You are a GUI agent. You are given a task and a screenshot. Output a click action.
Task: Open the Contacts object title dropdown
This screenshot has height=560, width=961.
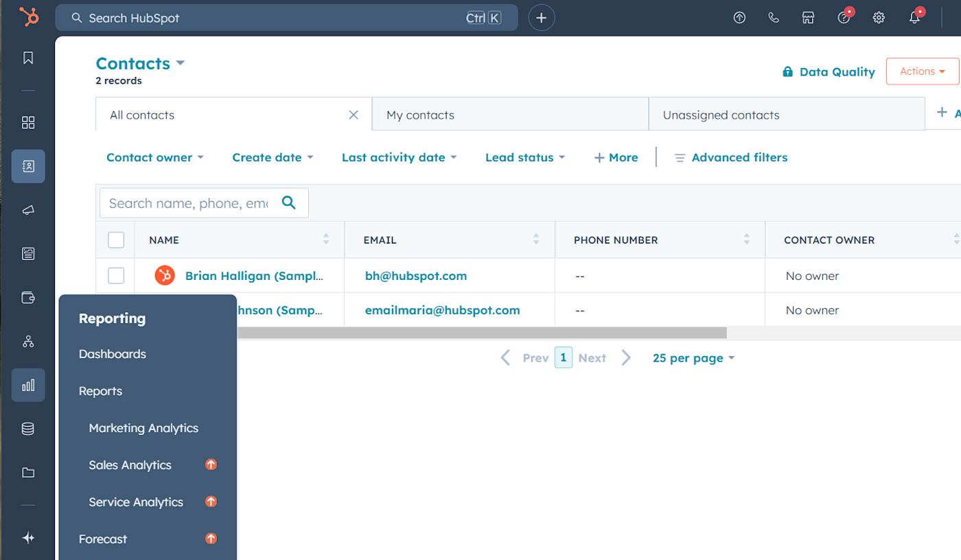click(140, 63)
